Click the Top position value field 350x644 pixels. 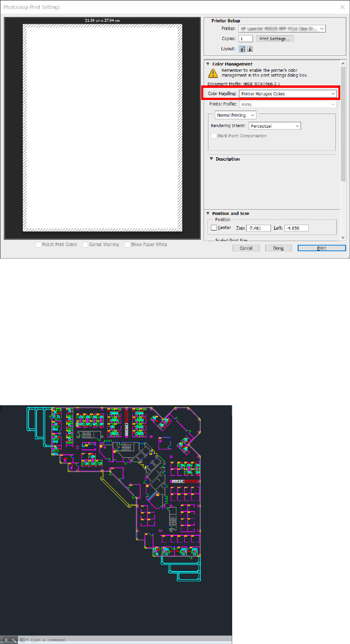259,228
